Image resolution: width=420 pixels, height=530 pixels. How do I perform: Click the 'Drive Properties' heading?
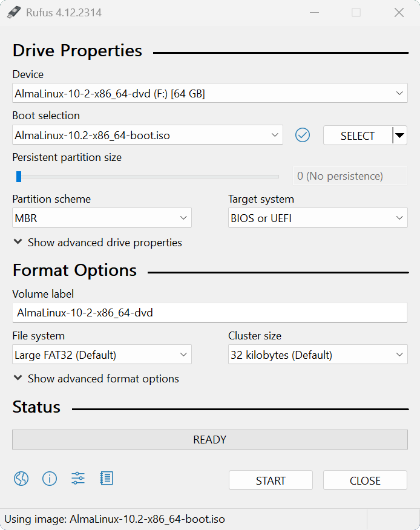(77, 51)
